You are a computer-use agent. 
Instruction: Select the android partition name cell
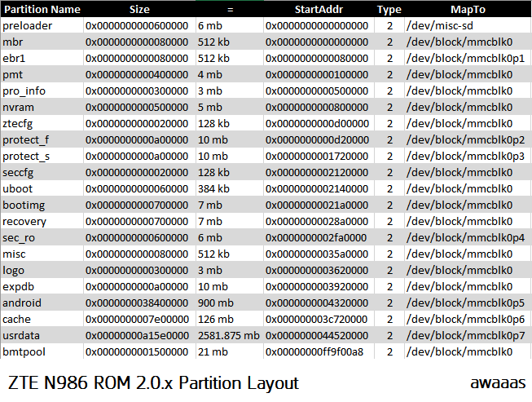coord(22,303)
